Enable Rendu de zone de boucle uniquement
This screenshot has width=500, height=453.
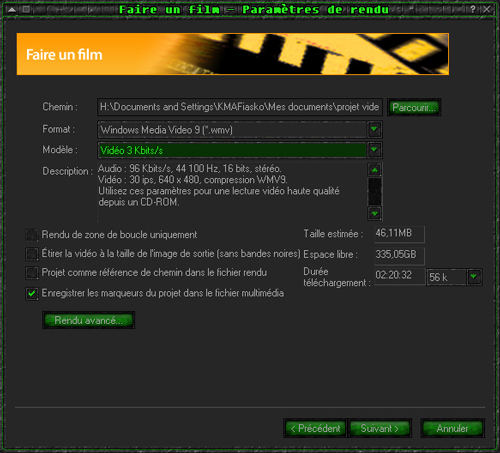(32, 235)
